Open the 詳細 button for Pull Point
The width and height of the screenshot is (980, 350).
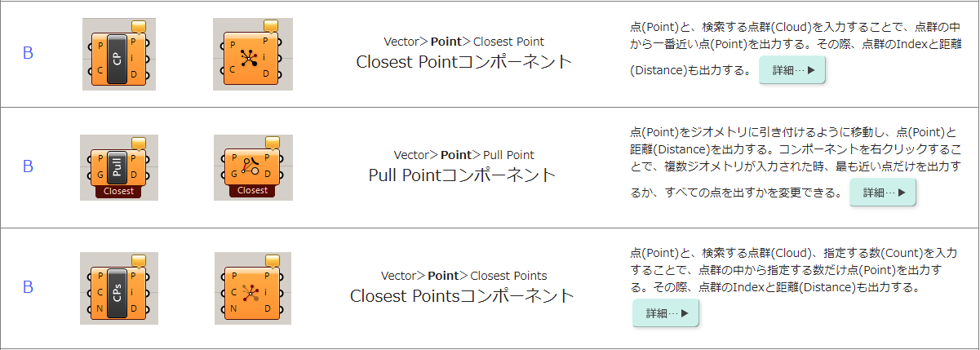pos(883,193)
